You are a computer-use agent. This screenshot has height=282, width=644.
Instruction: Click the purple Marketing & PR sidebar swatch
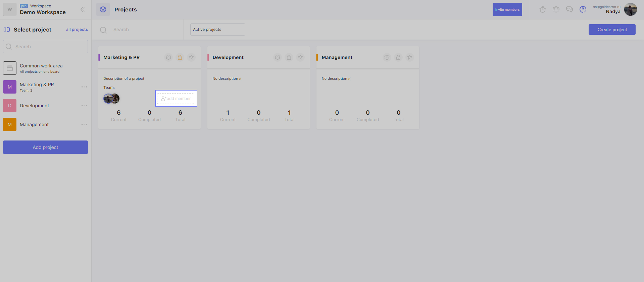(10, 87)
